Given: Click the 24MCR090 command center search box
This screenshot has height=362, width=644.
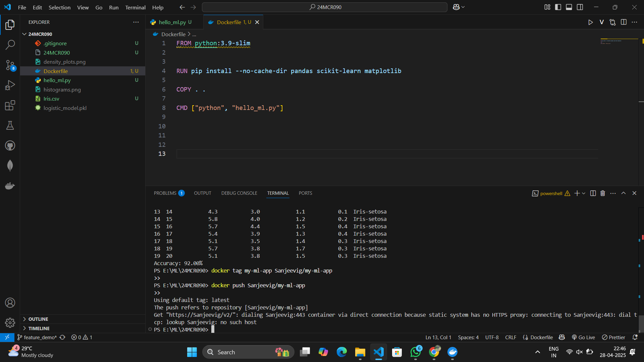Looking at the screenshot, I should [x=324, y=7].
